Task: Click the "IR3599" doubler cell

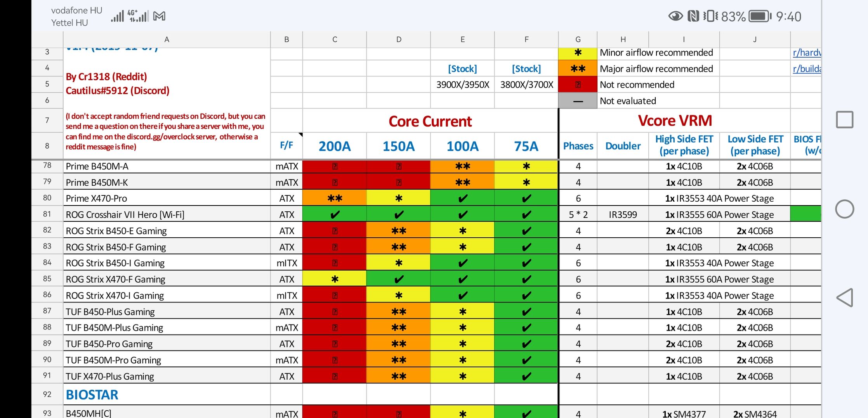Action: [623, 214]
